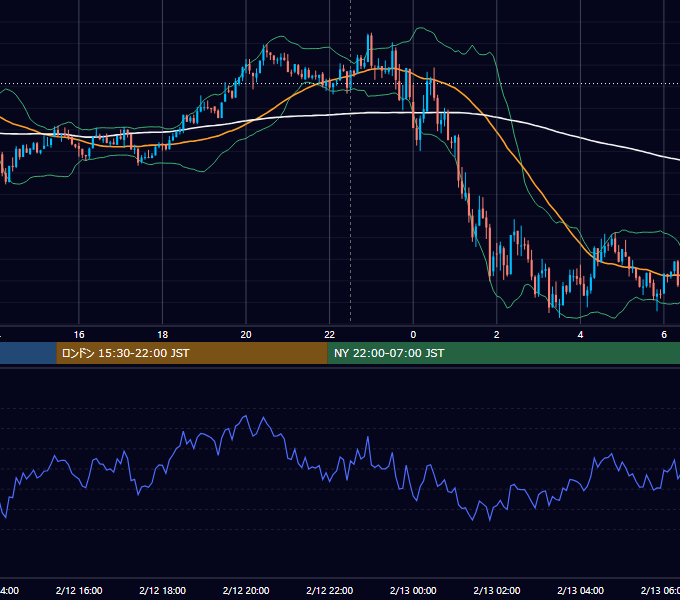The width and height of the screenshot is (680, 600).
Task: Click the ロンドン 15:30-22:00 JST session bar
Action: pyautogui.click(x=192, y=353)
